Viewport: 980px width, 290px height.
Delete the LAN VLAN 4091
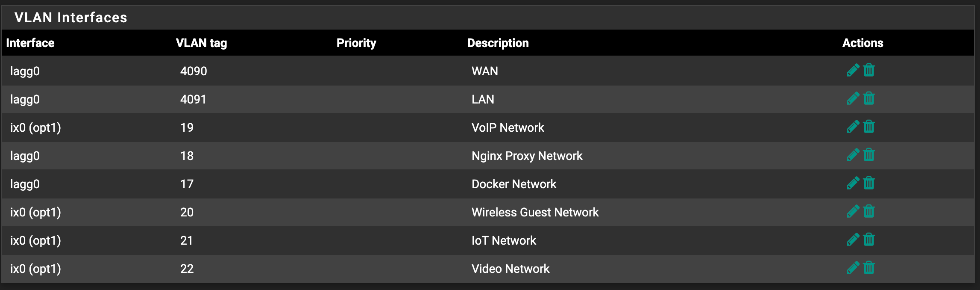(x=869, y=98)
